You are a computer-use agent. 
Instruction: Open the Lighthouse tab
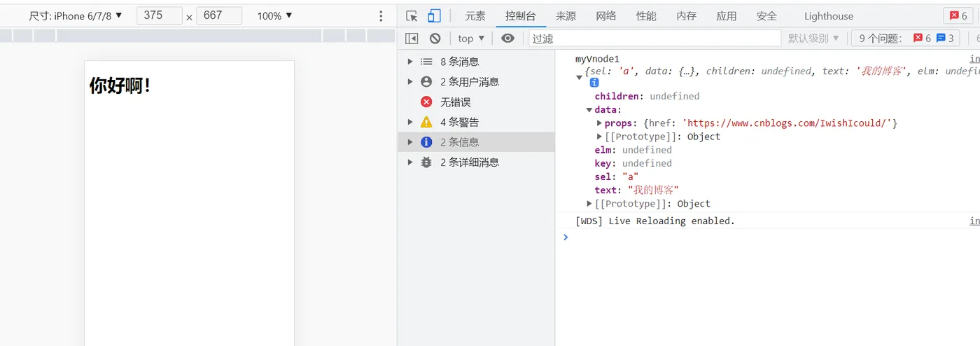tap(829, 16)
